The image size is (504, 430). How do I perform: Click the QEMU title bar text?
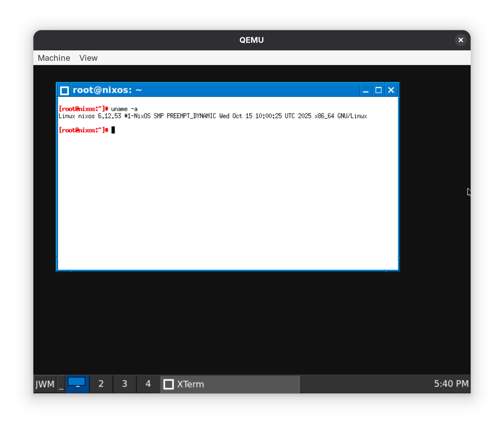point(251,40)
